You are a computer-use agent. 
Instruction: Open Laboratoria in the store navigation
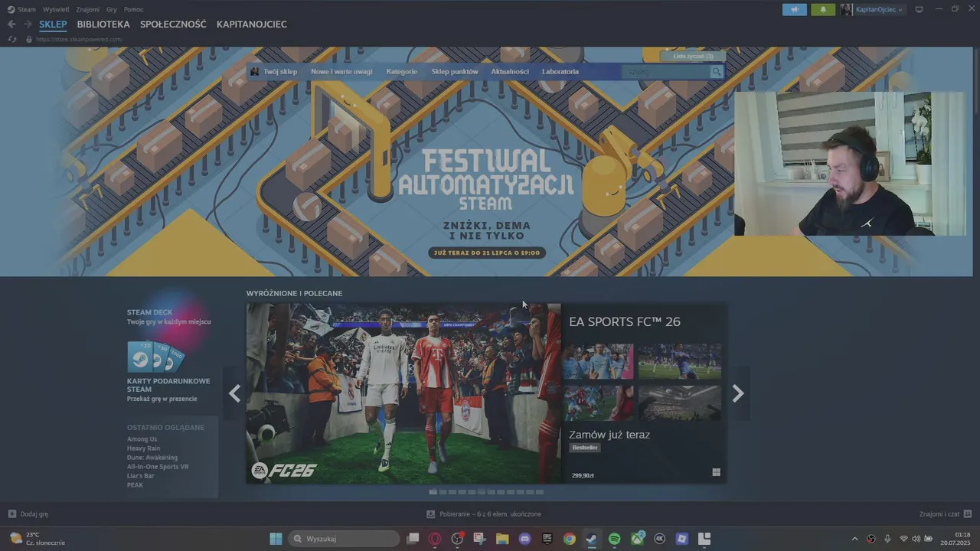point(560,72)
